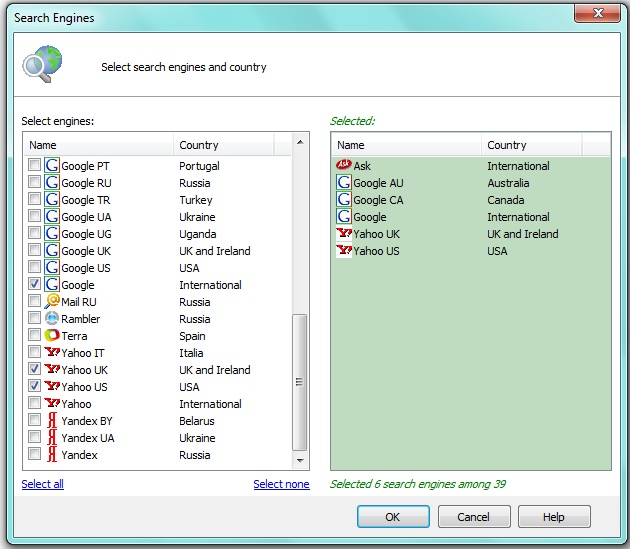Screen dimensions: 635x549
Task: Open Help for search engines
Action: click(x=554, y=517)
